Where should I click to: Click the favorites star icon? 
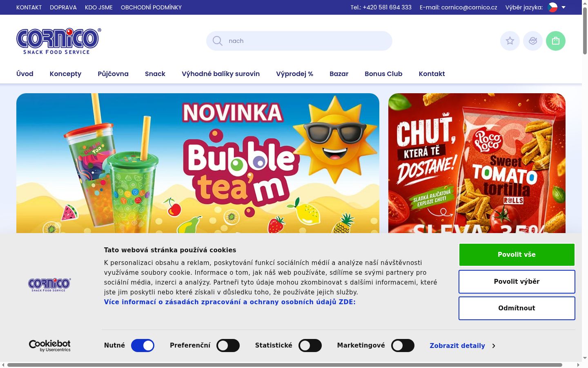click(510, 41)
